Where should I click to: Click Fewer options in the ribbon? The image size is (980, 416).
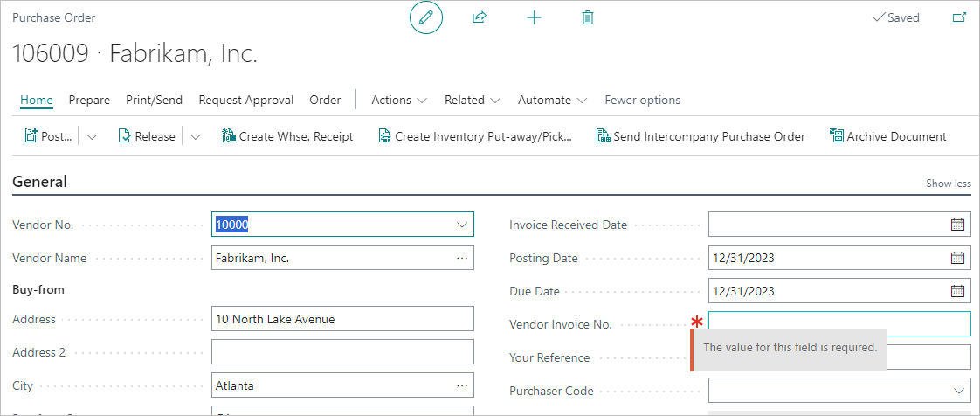click(643, 101)
